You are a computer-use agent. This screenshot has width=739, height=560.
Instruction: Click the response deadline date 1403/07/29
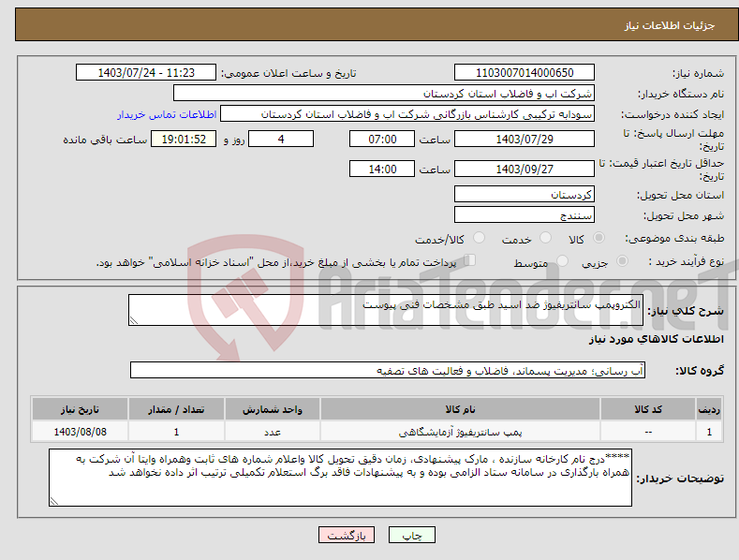coord(525,139)
